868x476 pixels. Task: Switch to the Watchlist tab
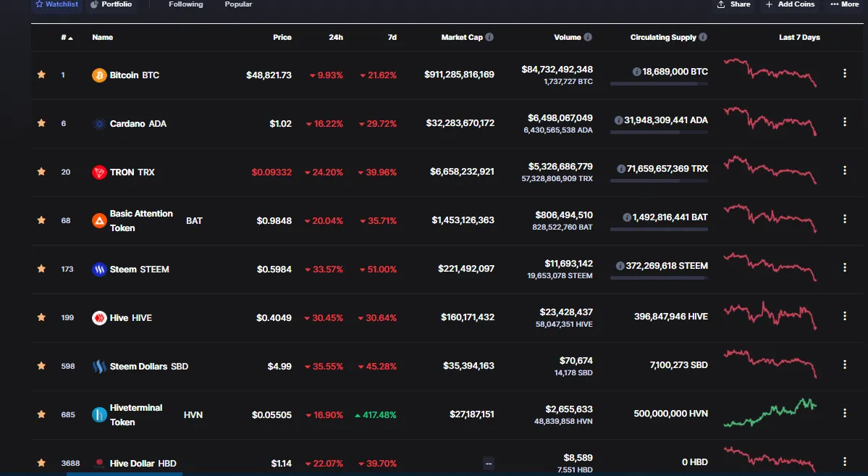point(57,4)
